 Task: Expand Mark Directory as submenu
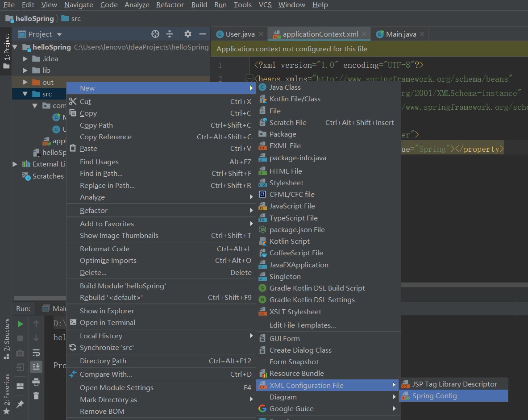pos(161,400)
